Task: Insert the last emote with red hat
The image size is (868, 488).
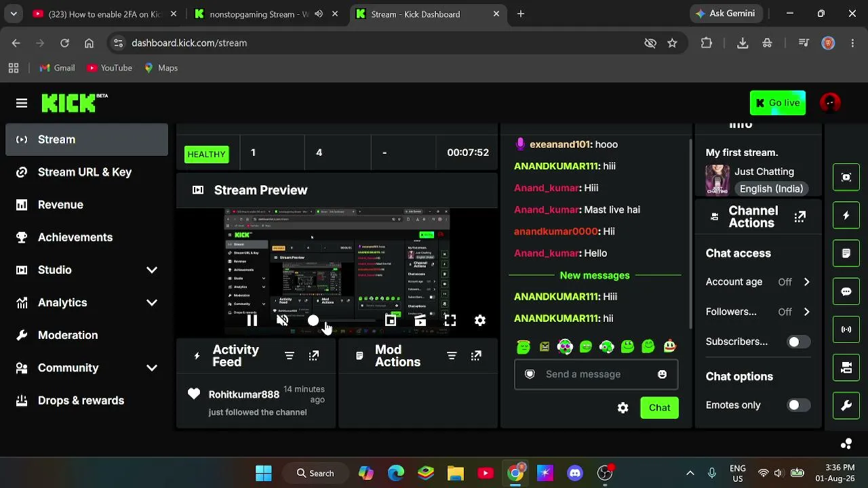Action: 669,347
